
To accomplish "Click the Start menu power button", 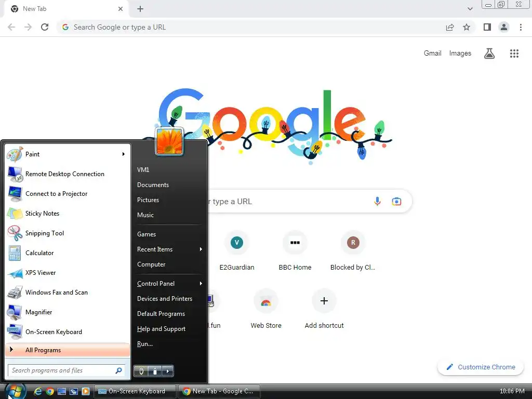I will tap(141, 371).
